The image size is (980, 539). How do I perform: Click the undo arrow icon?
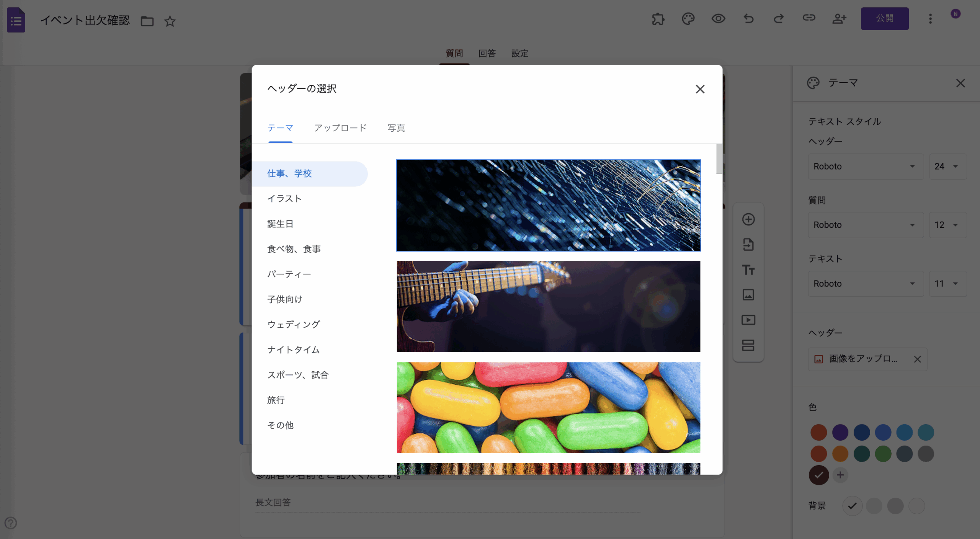748,19
